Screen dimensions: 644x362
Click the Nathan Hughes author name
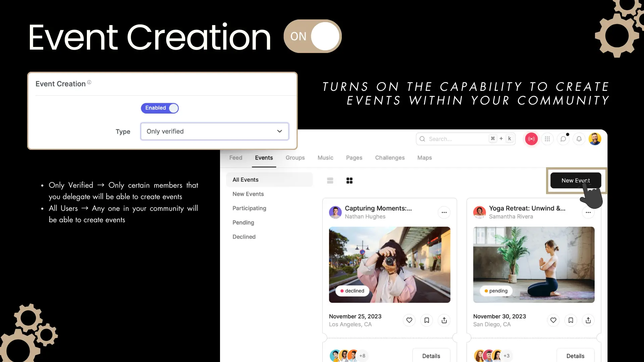coord(365,217)
